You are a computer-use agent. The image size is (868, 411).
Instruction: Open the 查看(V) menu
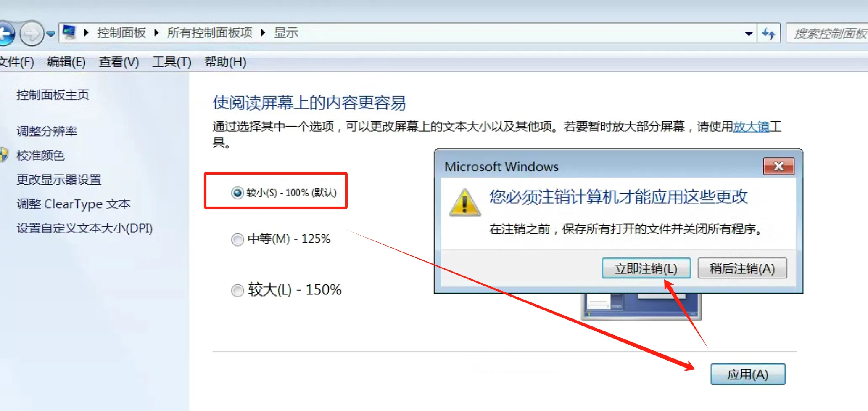coord(119,62)
